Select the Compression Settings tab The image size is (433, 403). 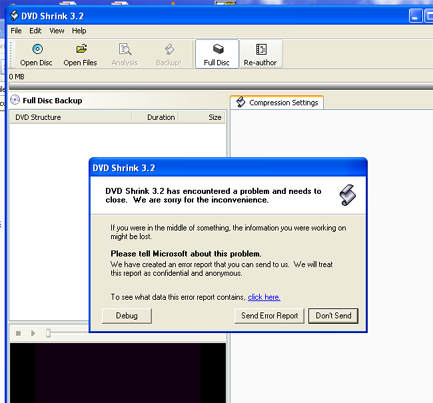tap(277, 102)
